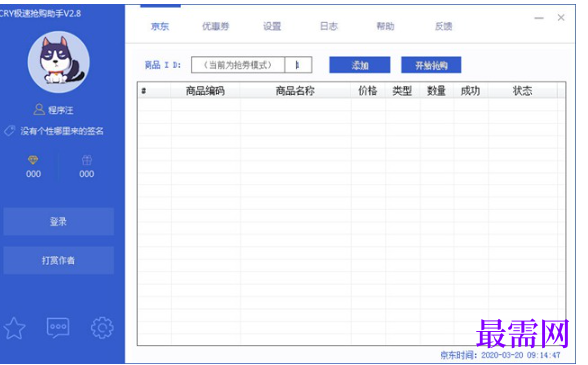Click the 登录 login button

[x=58, y=222]
